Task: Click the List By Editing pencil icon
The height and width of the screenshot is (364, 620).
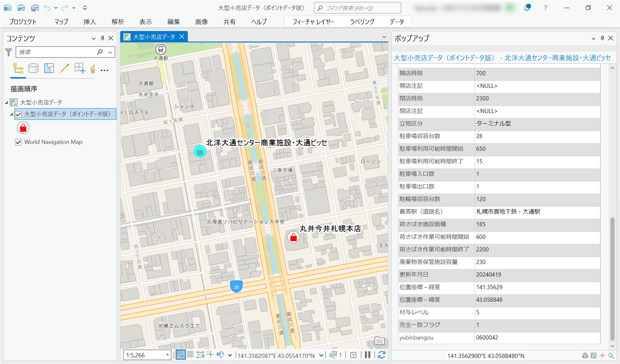Action: tap(65, 68)
